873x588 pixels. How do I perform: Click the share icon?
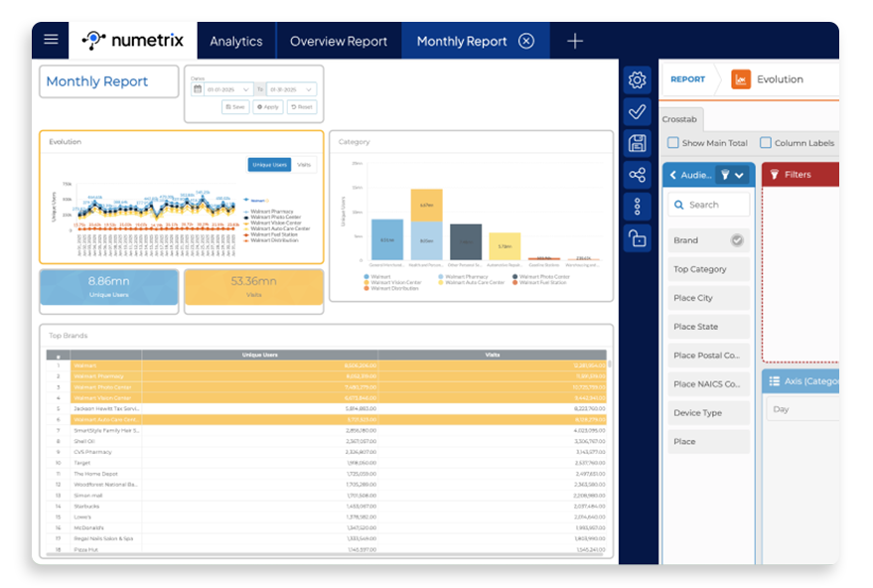point(637,175)
